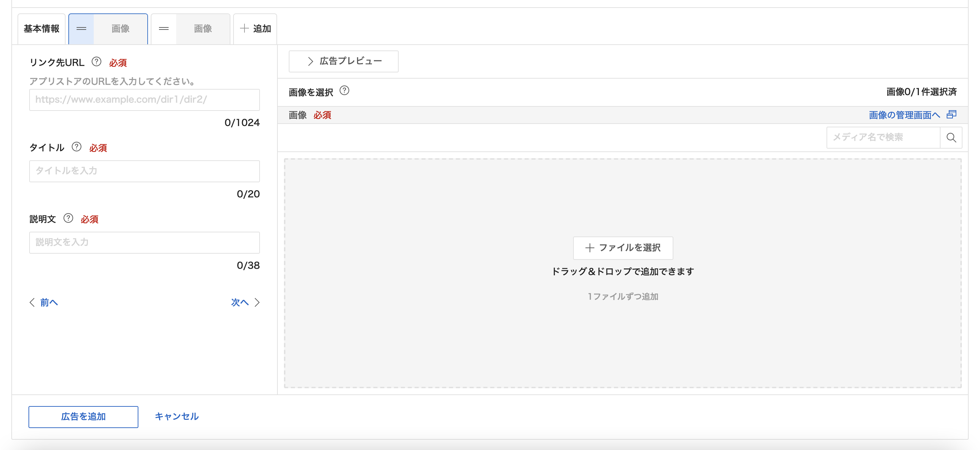The image size is (980, 450).
Task: Collapse back using the 前へ chevron
Action: (x=33, y=302)
